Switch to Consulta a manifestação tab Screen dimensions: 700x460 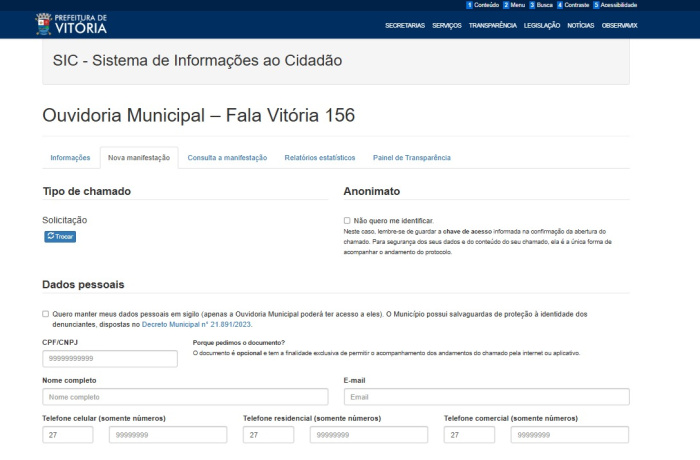227,158
